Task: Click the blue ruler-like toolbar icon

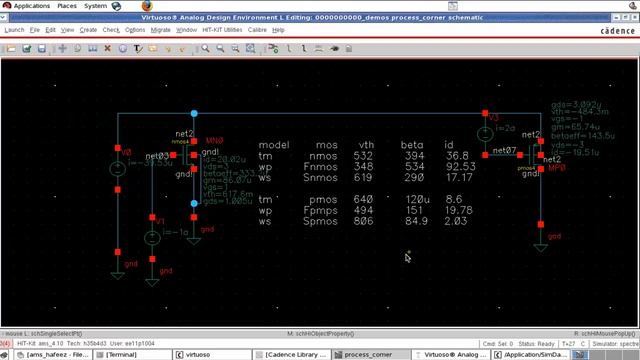Action: pos(93,49)
